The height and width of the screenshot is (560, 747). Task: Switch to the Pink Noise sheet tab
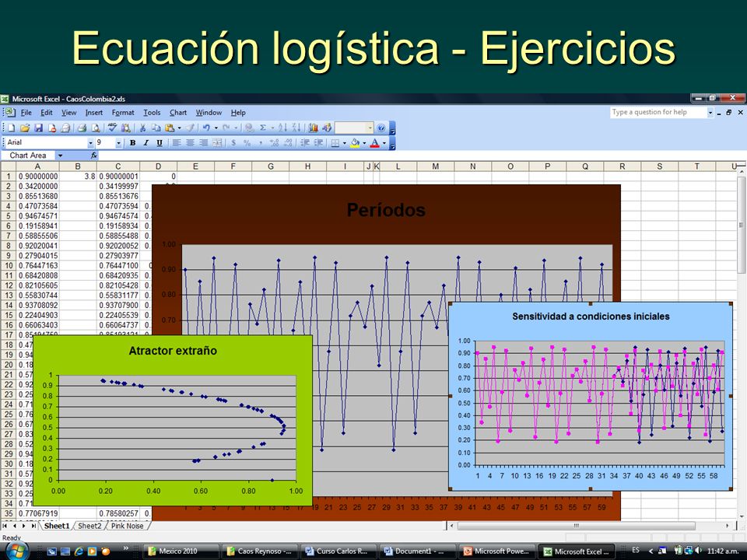(x=127, y=526)
